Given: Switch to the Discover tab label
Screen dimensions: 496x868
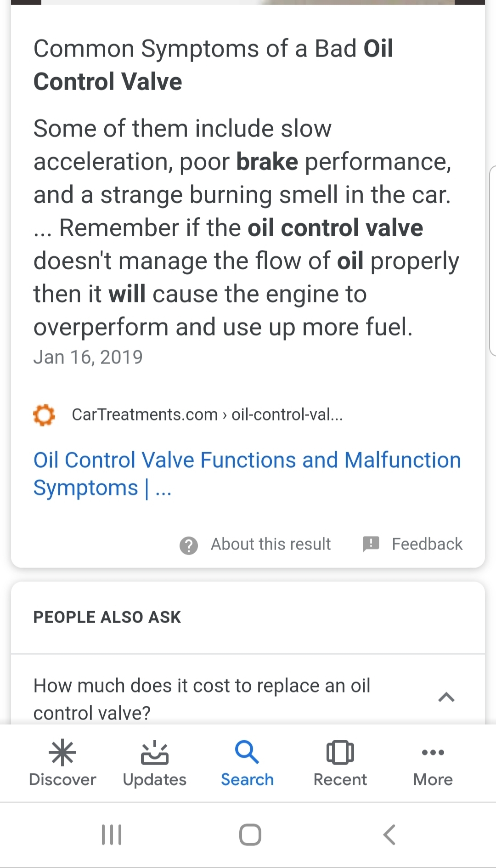Looking at the screenshot, I should click(62, 780).
